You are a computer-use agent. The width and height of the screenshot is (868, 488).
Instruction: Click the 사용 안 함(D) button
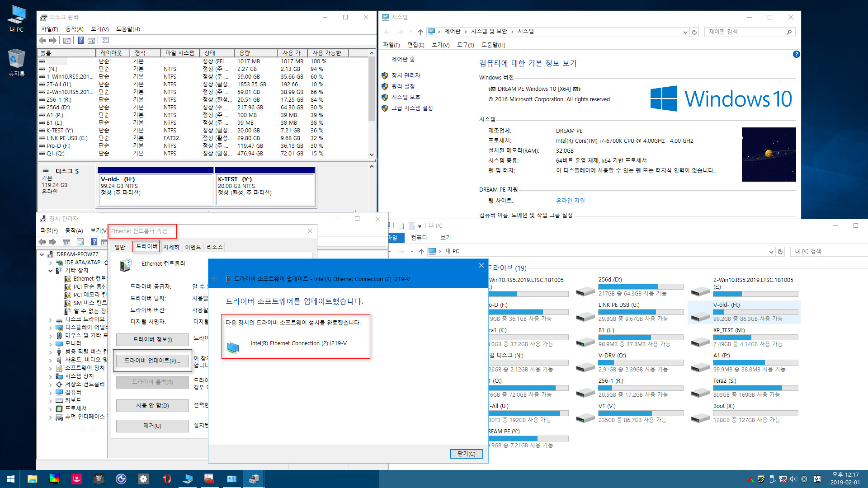click(x=152, y=405)
